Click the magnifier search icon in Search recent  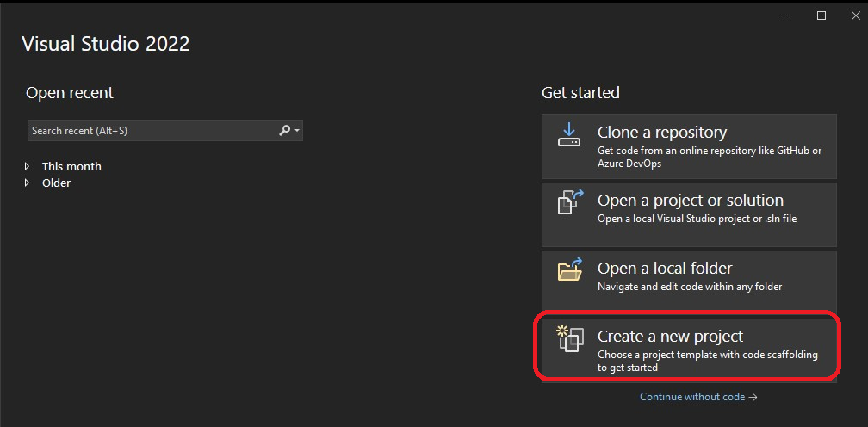coord(284,131)
